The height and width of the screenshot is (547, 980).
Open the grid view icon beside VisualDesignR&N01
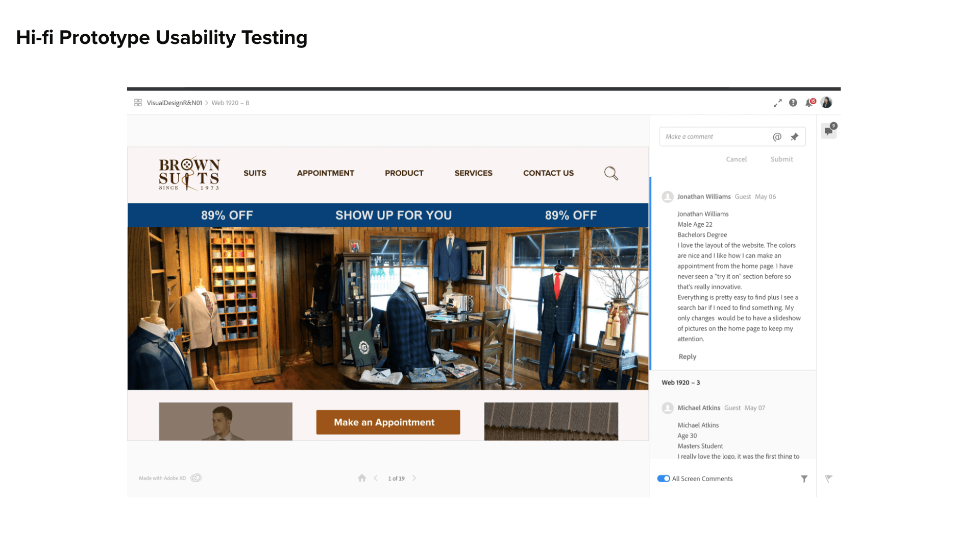[138, 103]
